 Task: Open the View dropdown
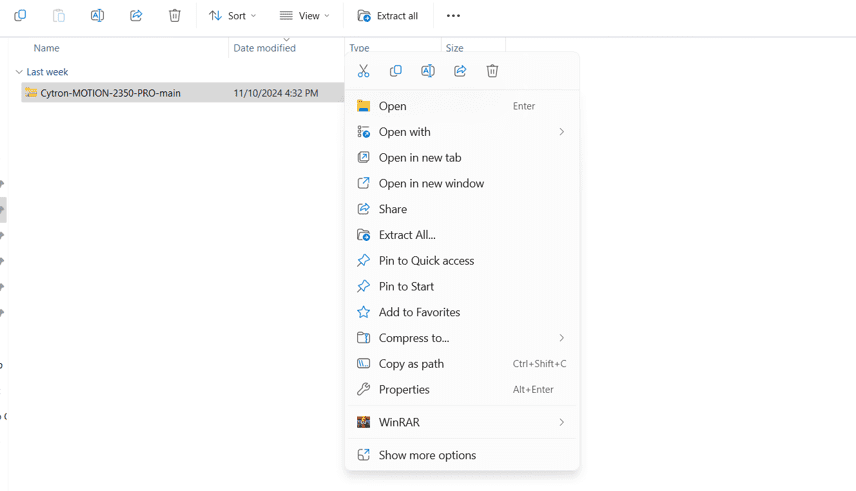[x=305, y=16]
